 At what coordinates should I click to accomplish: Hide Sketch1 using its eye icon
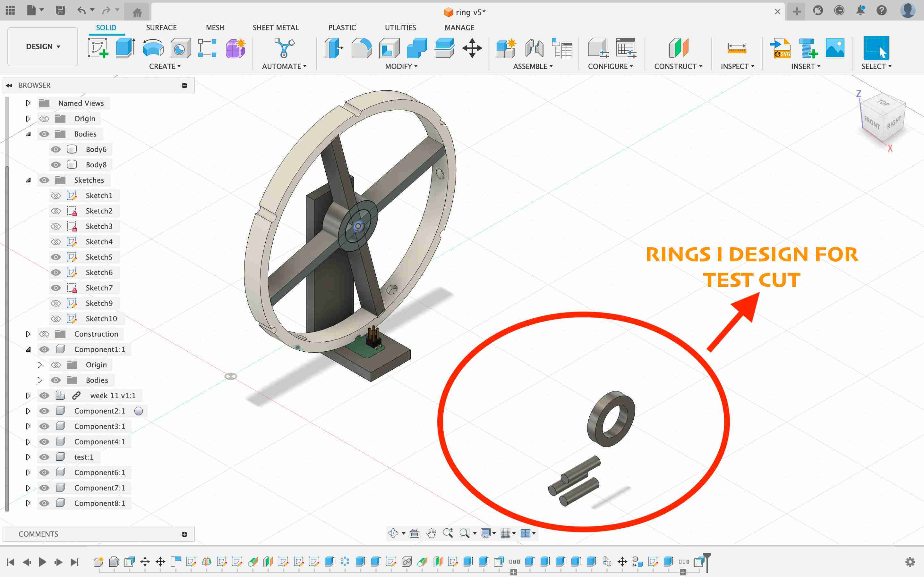(56, 196)
